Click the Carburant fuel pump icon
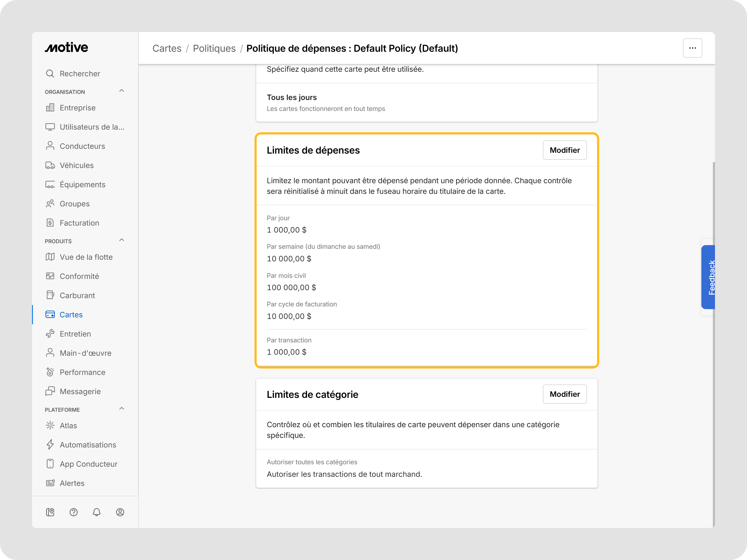 pyautogui.click(x=50, y=295)
